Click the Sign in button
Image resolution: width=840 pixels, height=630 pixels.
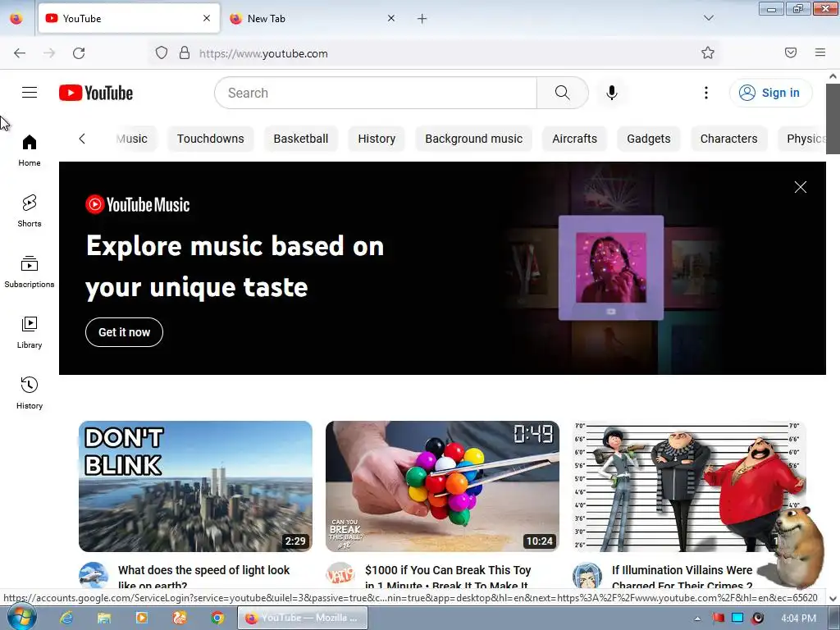point(770,93)
